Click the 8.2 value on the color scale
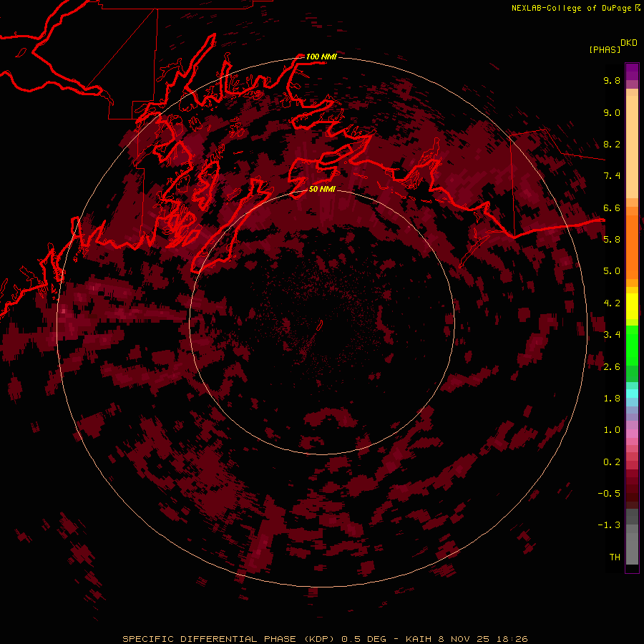Viewport: 644px width, 644px height. [612, 144]
